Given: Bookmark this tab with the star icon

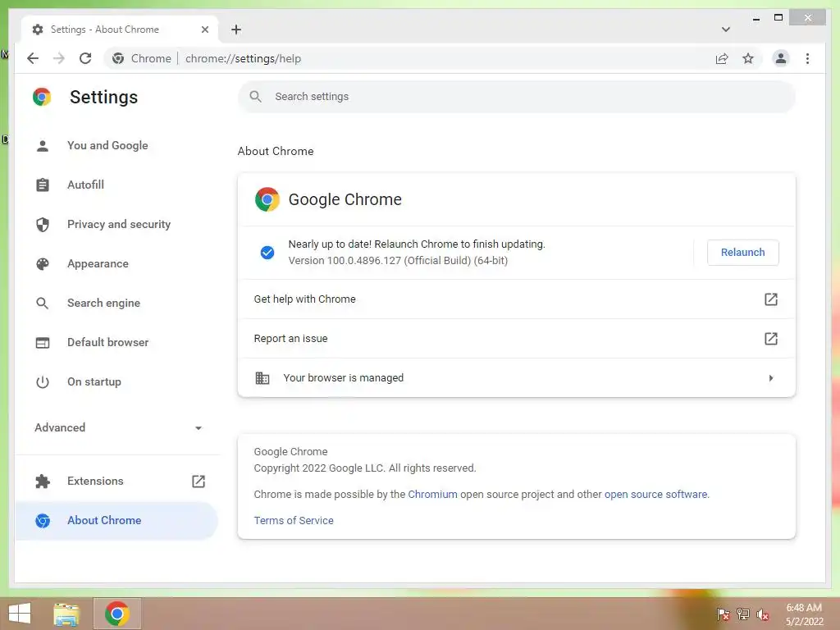Looking at the screenshot, I should [748, 58].
